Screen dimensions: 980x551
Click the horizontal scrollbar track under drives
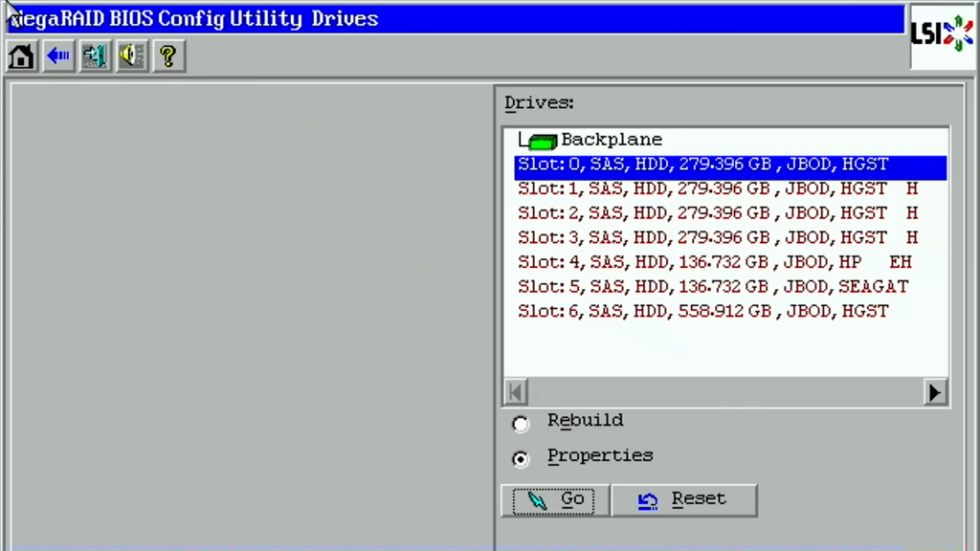(725, 392)
